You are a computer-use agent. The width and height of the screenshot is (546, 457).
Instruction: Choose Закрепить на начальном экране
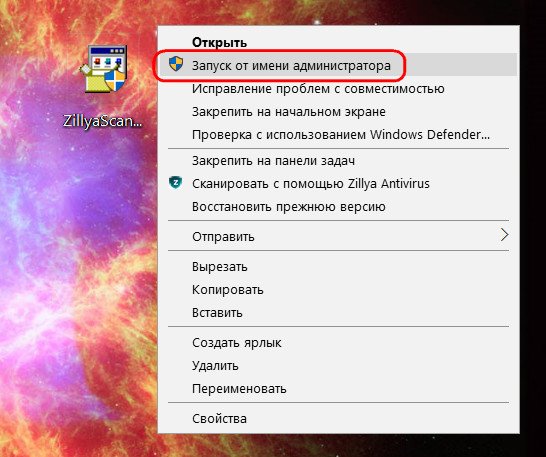(x=338, y=111)
